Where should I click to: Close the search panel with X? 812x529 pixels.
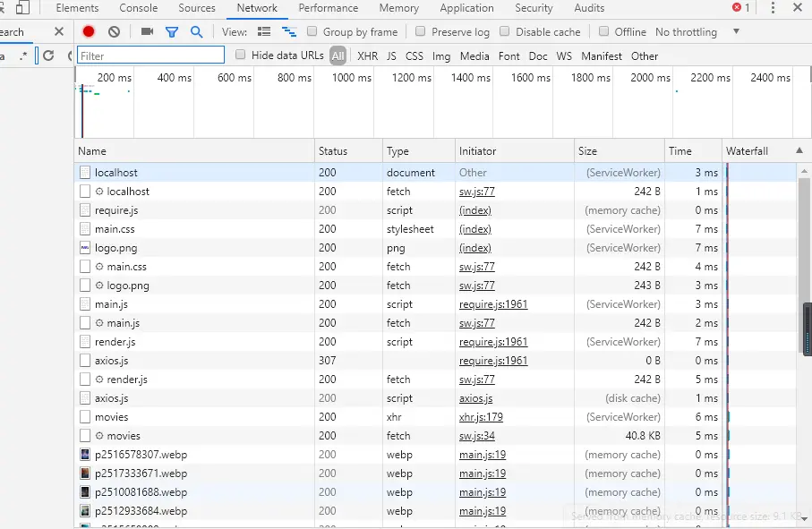click(x=59, y=31)
